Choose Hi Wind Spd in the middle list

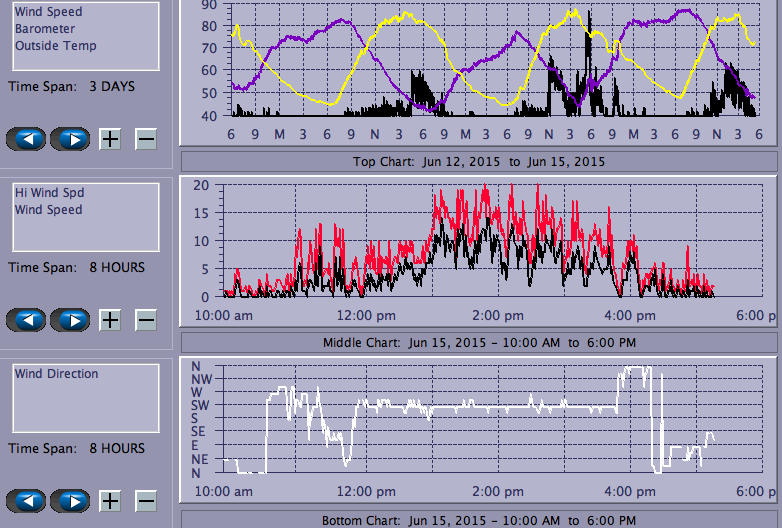43,193
